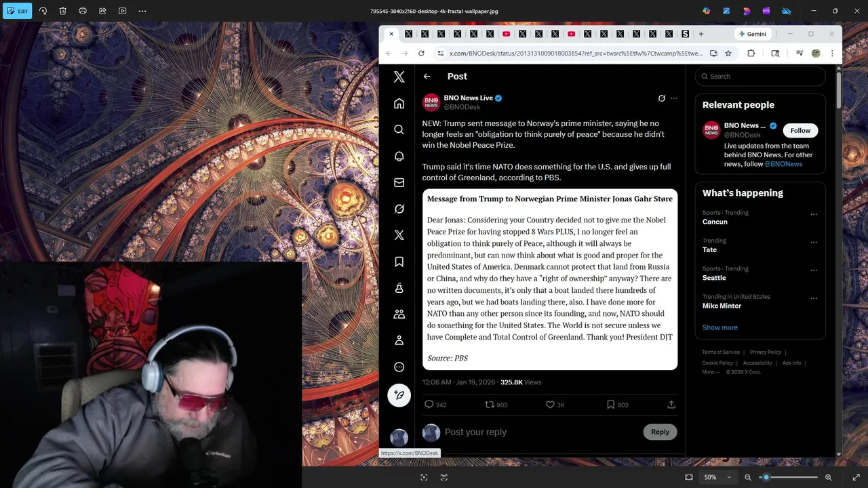Viewport: 868px width, 488px height.
Task: Start slideshow from Photos toolbar
Action: 122,11
